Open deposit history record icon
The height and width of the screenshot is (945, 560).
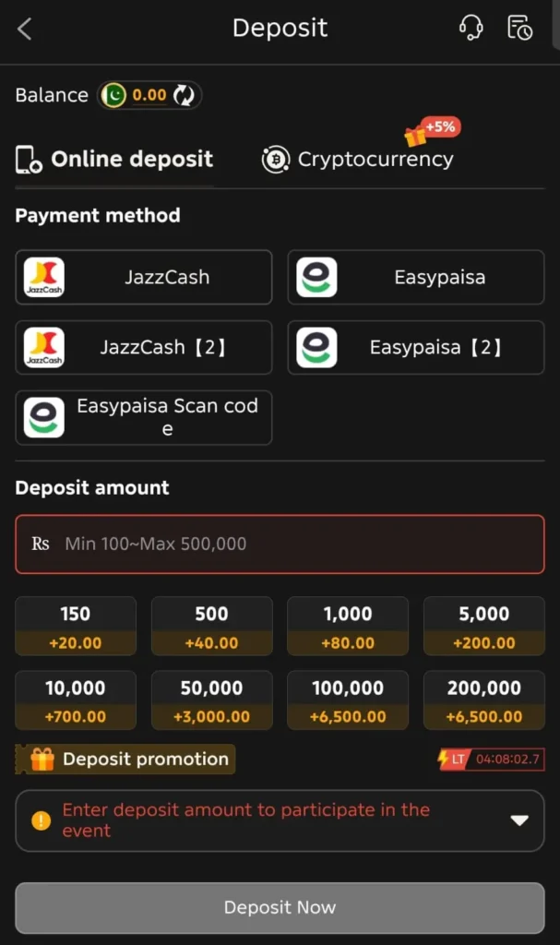coord(519,28)
